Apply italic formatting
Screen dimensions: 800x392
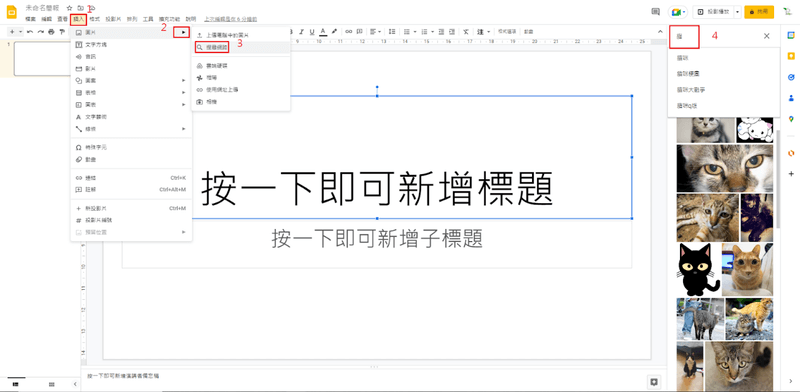tap(302, 32)
